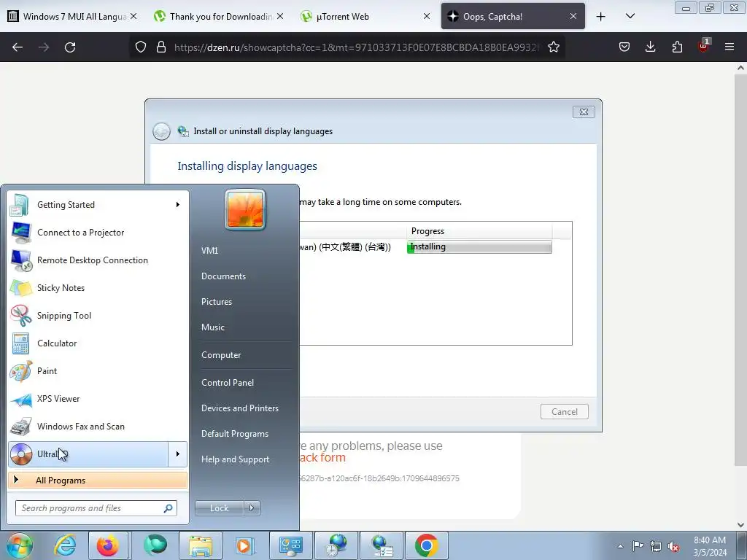Open the network tray icon
Viewport: 747px width, 560px height.
pyautogui.click(x=656, y=545)
